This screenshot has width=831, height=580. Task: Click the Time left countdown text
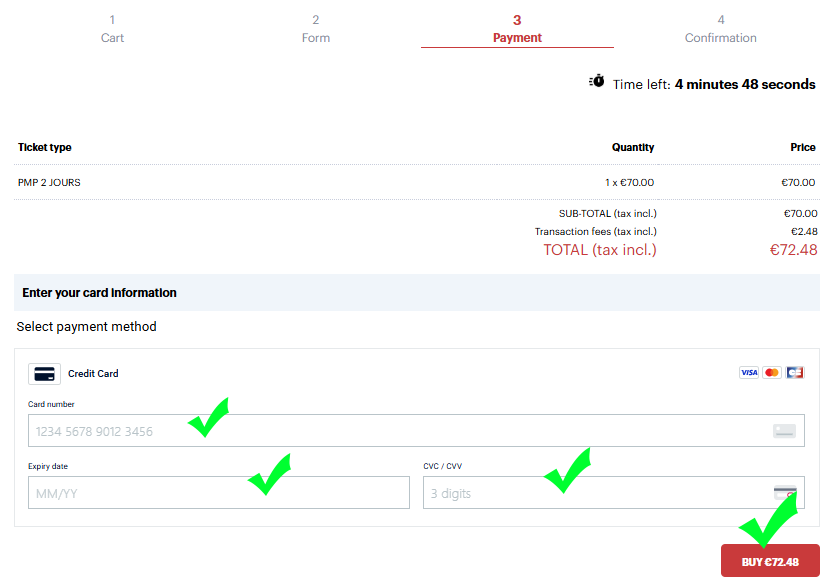pos(714,84)
